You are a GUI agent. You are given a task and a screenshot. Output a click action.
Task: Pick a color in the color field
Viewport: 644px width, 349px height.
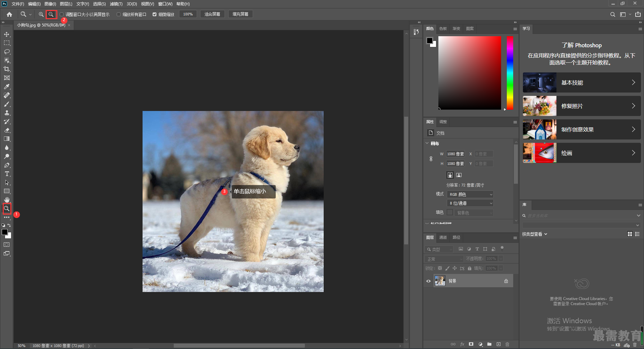click(470, 73)
